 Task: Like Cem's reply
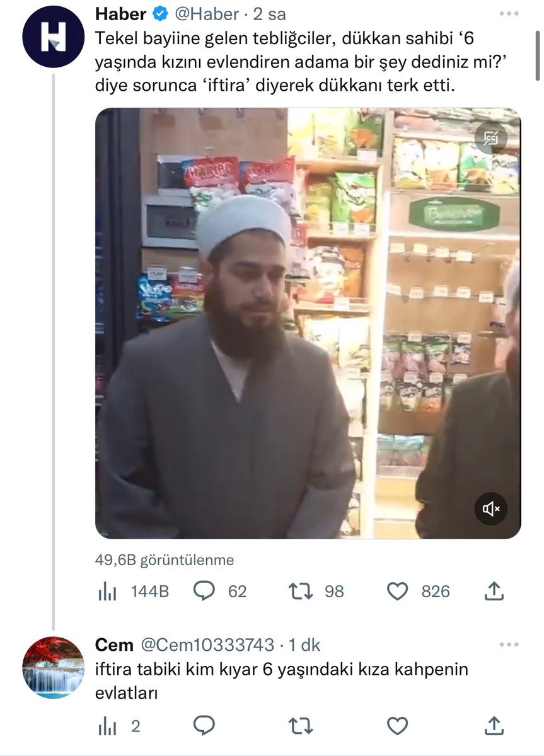click(397, 726)
